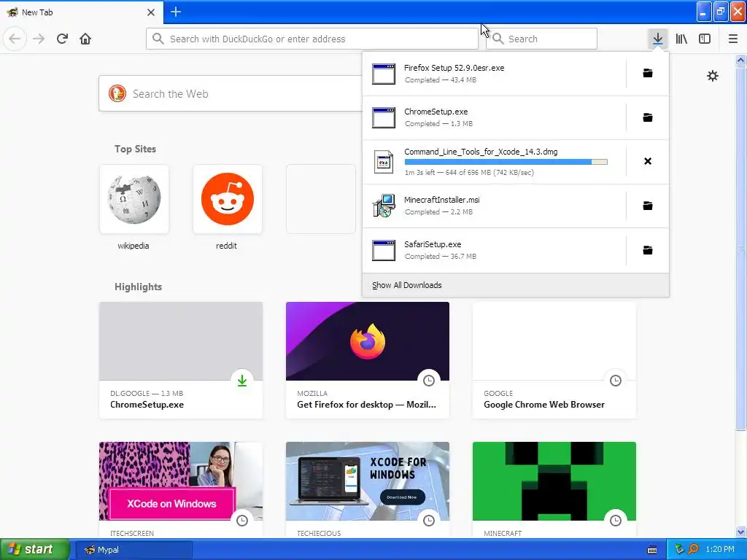Click the Xcode download progress bar
This screenshot has height=560, width=747.
tap(506, 162)
